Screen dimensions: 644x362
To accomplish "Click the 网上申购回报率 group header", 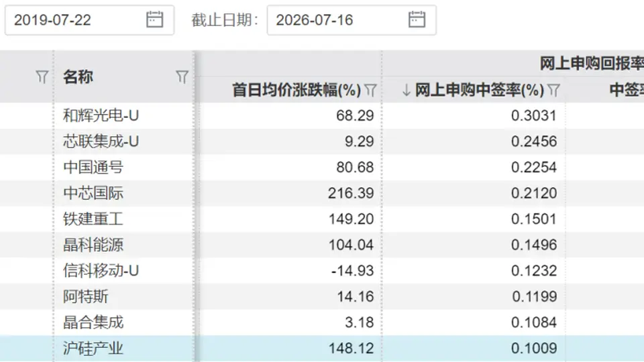I will point(592,64).
